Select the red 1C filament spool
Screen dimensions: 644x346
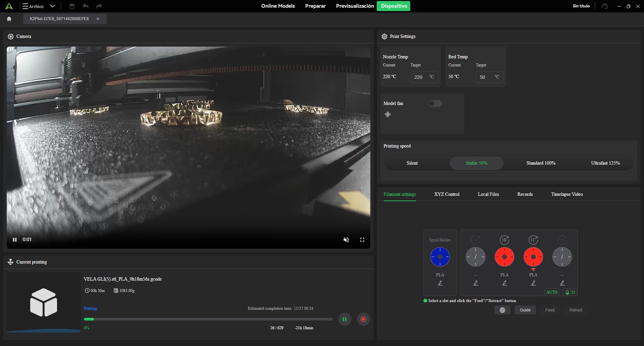tap(533, 257)
